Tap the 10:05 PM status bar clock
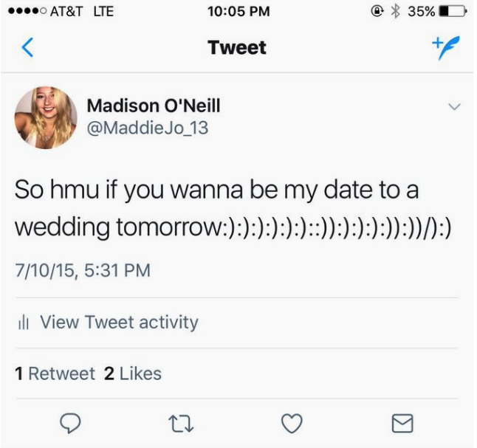This screenshot has width=477, height=448. point(238,11)
